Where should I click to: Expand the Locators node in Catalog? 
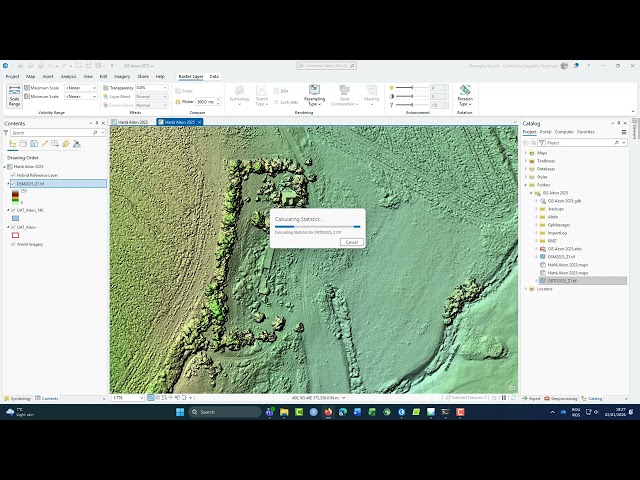526,289
